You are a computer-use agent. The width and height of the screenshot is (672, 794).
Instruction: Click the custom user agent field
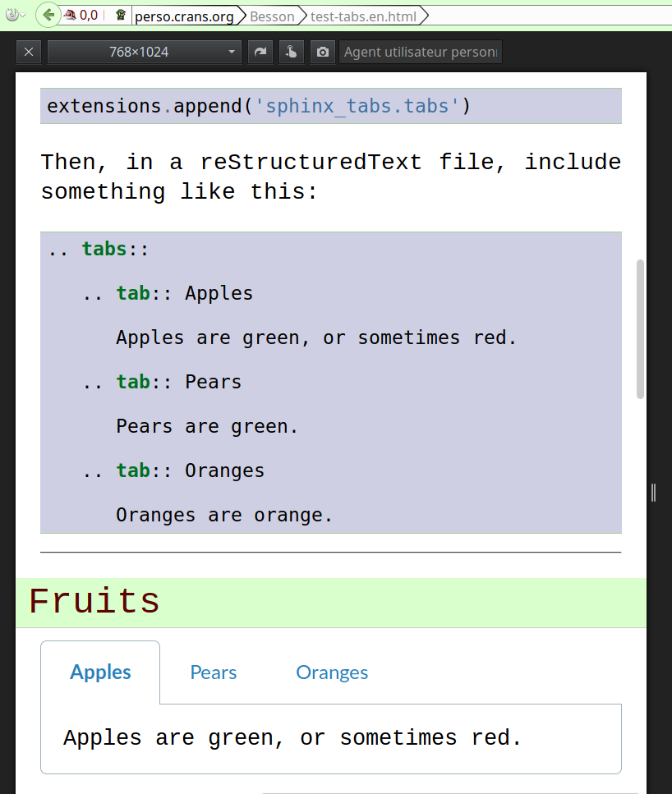[x=420, y=52]
